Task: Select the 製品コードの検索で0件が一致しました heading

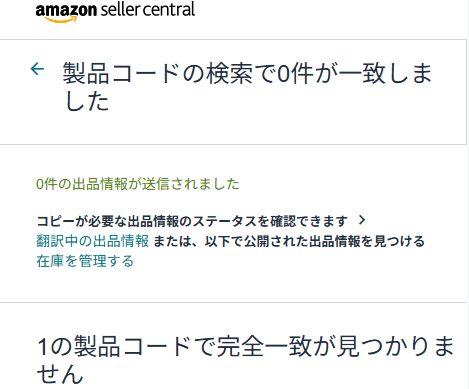Action: (247, 86)
